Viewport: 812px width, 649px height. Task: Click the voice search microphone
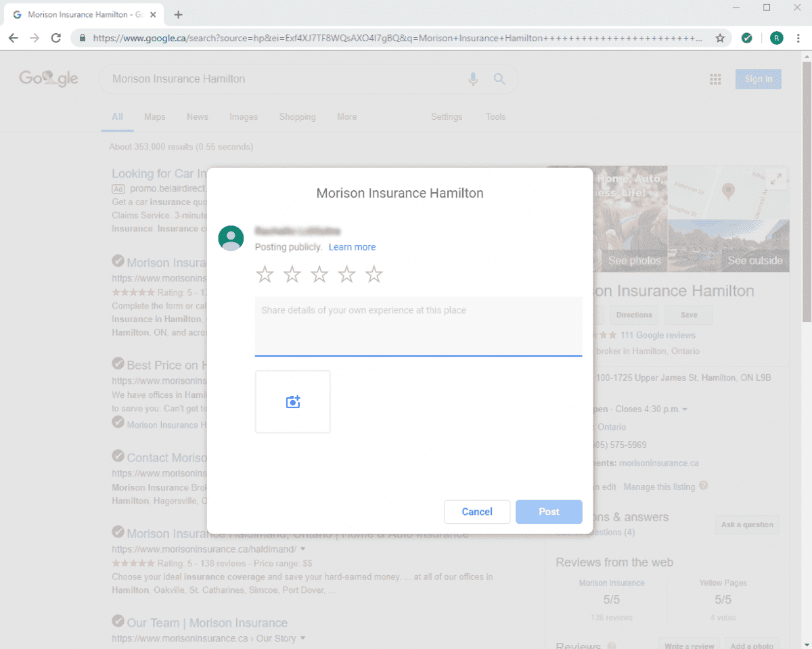(473, 79)
